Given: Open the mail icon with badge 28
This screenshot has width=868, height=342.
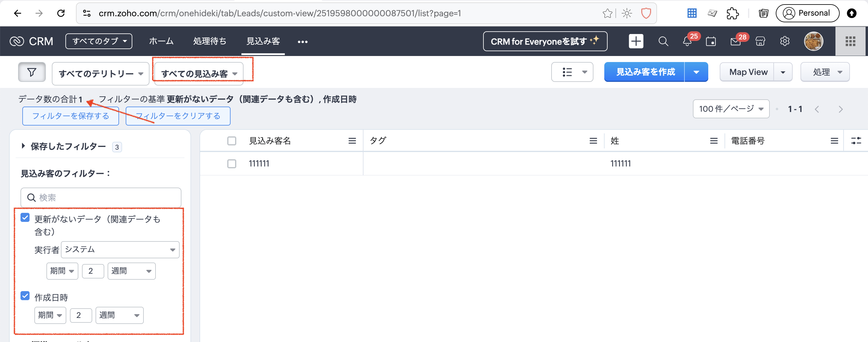Looking at the screenshot, I should point(735,42).
